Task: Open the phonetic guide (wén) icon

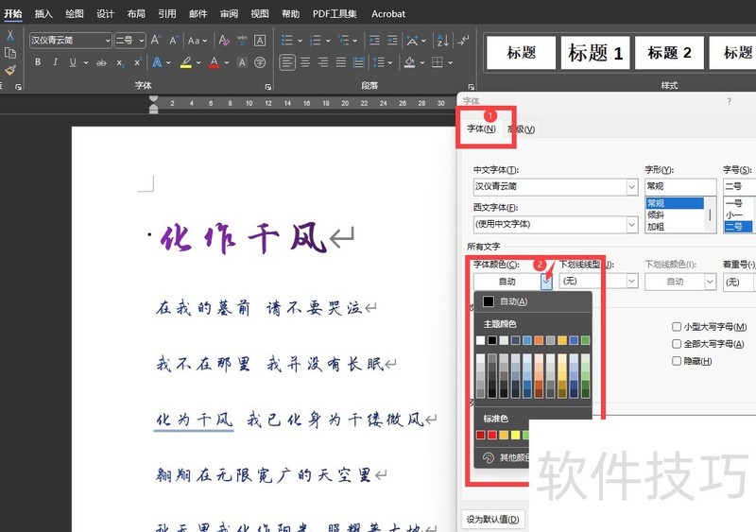Action: click(243, 41)
